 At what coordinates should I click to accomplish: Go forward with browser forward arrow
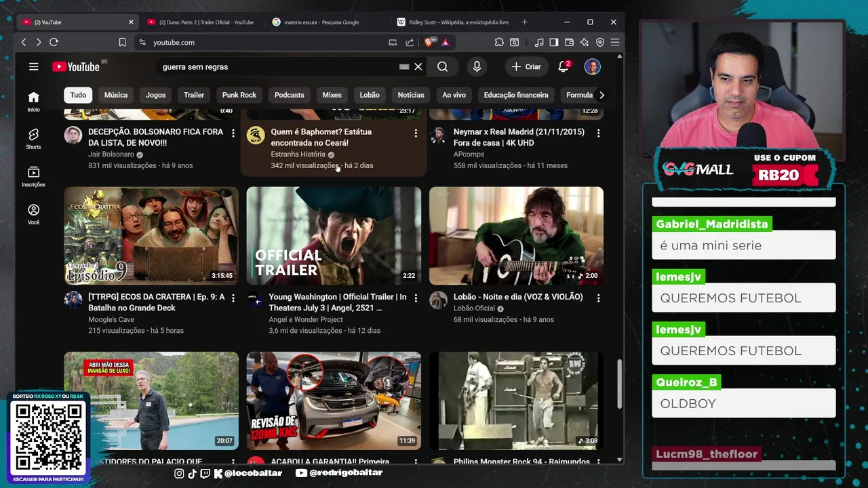[x=39, y=42]
